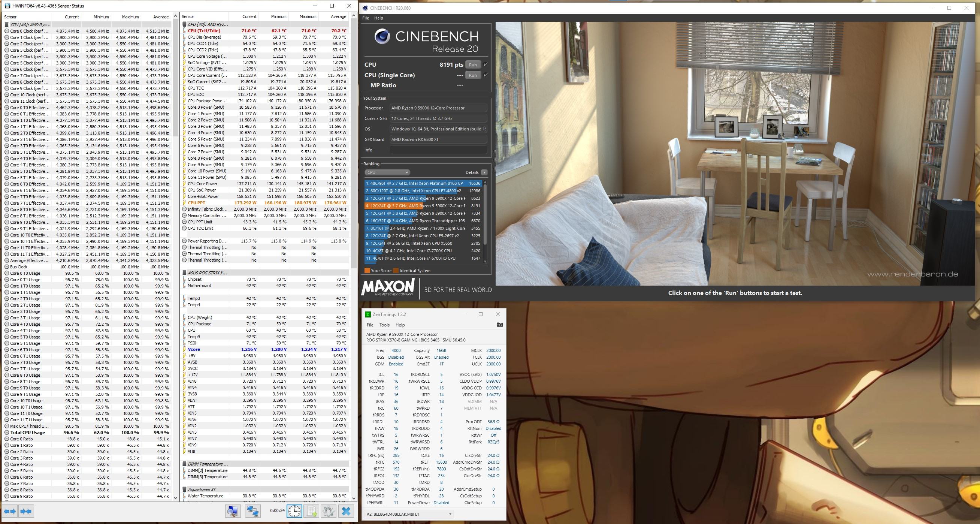Click the Vcore sensor icon in HWiNFO
980x524 pixels.
pyautogui.click(x=184, y=349)
